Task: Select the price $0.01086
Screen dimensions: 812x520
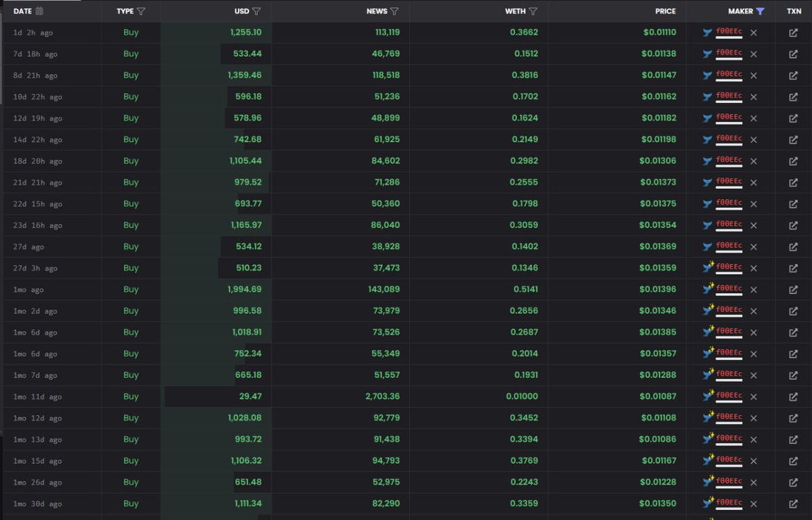Action: (x=658, y=439)
